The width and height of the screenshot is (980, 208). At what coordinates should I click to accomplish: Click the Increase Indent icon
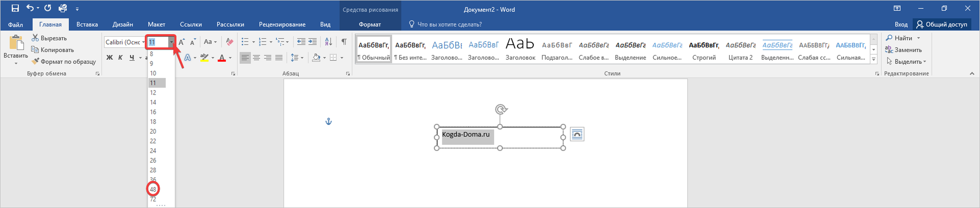point(312,42)
